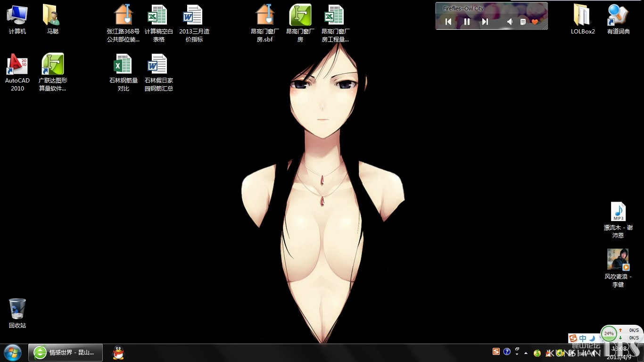Open the LOLBox2 folder
The height and width of the screenshot is (362, 644).
(583, 19)
